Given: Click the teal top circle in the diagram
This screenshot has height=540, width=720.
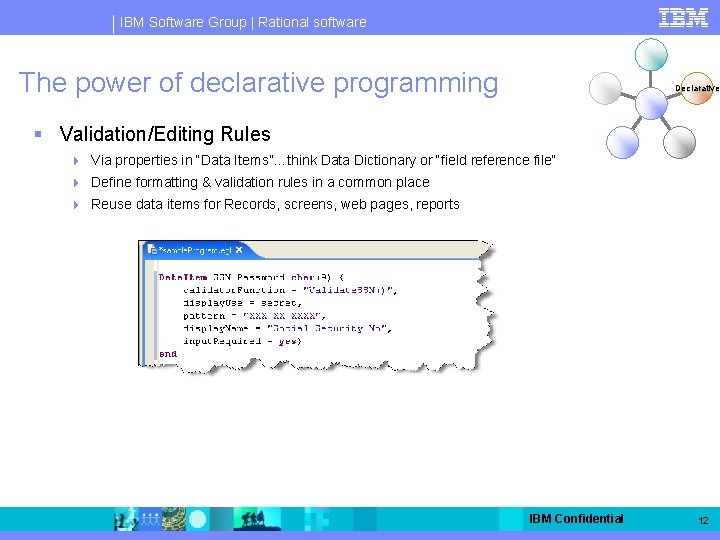Looking at the screenshot, I should coord(651,55).
